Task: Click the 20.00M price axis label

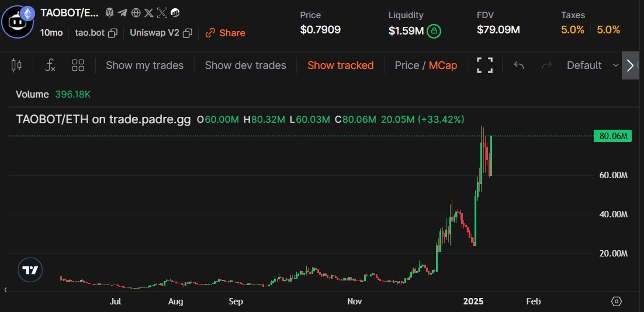Action: (614, 254)
